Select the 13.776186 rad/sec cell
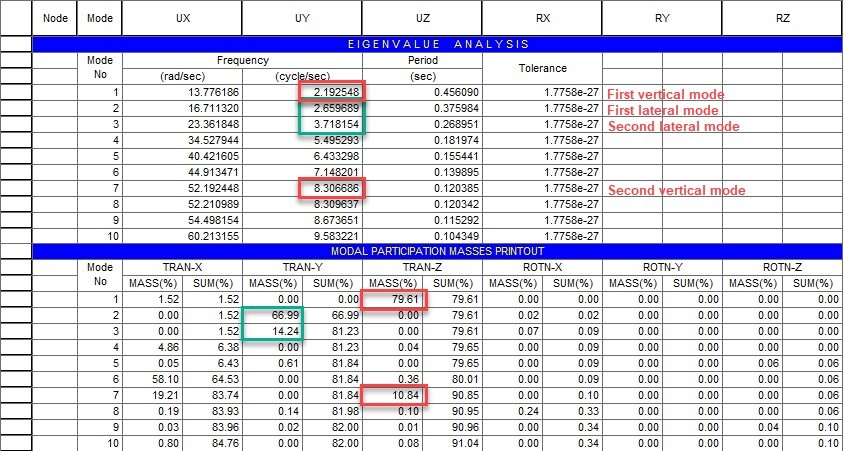 [182, 93]
